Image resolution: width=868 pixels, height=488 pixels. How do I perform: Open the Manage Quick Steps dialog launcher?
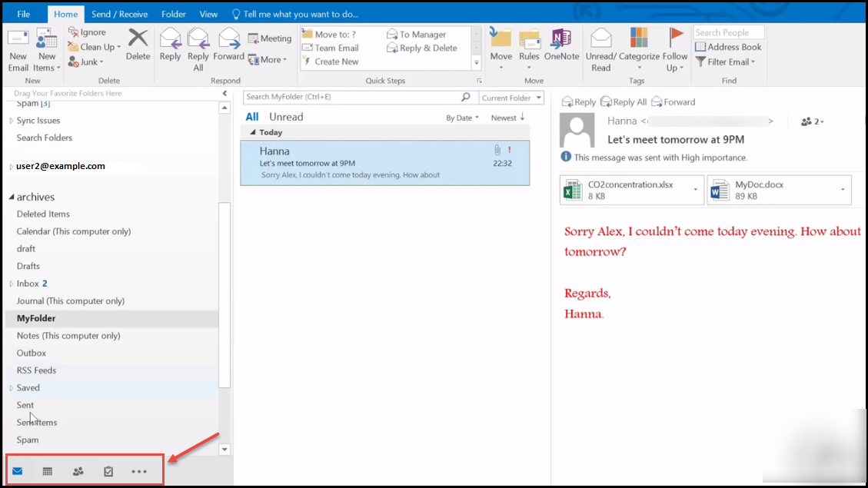[x=480, y=81]
